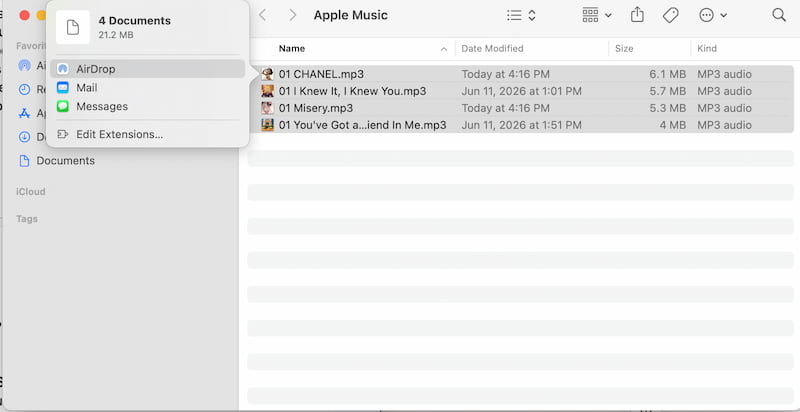Sort by Name column header
The image size is (800, 412).
(x=292, y=48)
